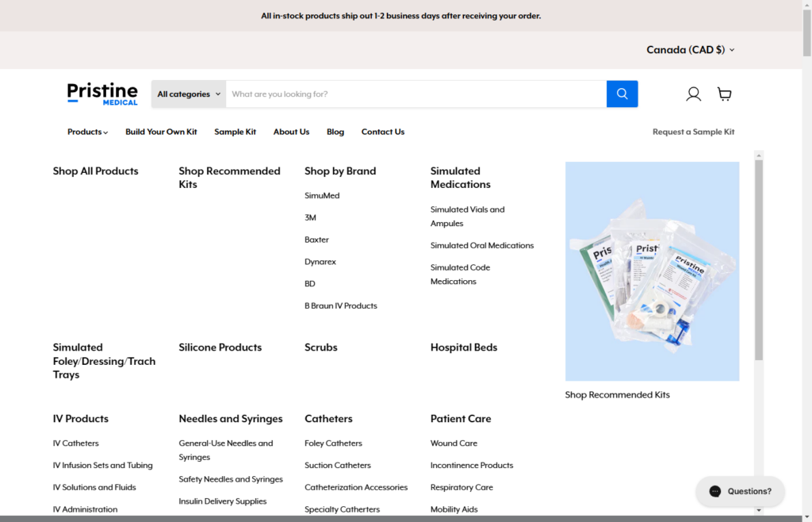Click inside the search input field
The width and height of the screenshot is (812, 522).
pos(412,93)
